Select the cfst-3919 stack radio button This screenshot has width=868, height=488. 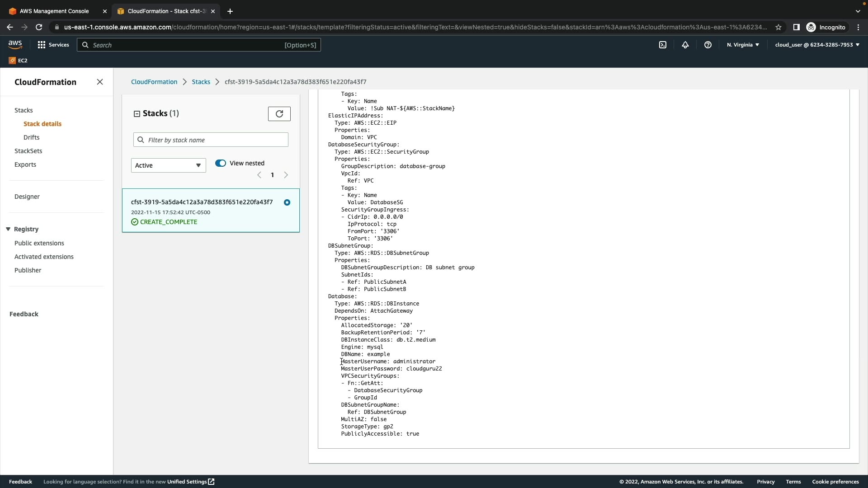click(287, 202)
